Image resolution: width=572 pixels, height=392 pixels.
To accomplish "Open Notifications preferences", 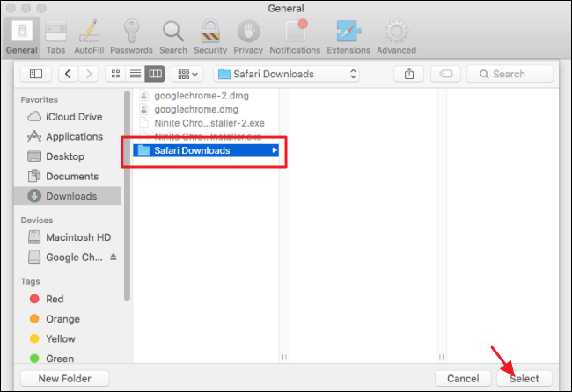I will 295,37.
